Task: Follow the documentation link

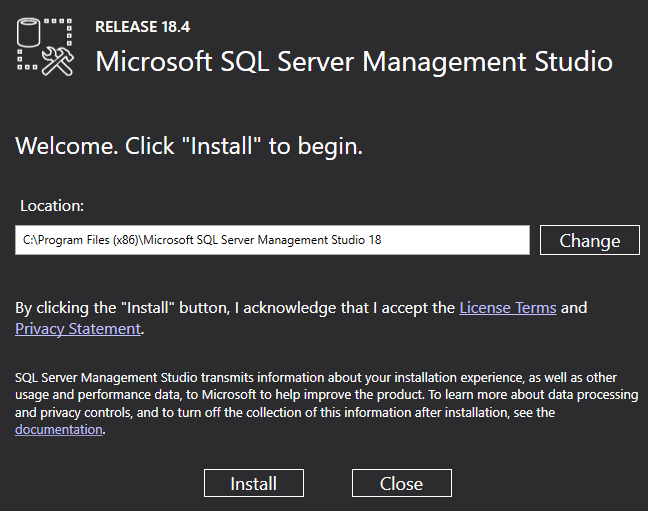Action: (x=59, y=429)
